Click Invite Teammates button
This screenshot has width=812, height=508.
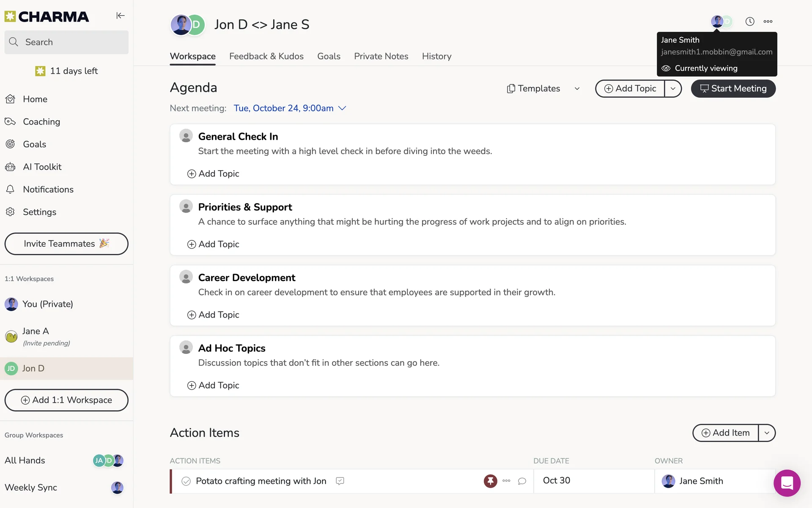pyautogui.click(x=66, y=244)
